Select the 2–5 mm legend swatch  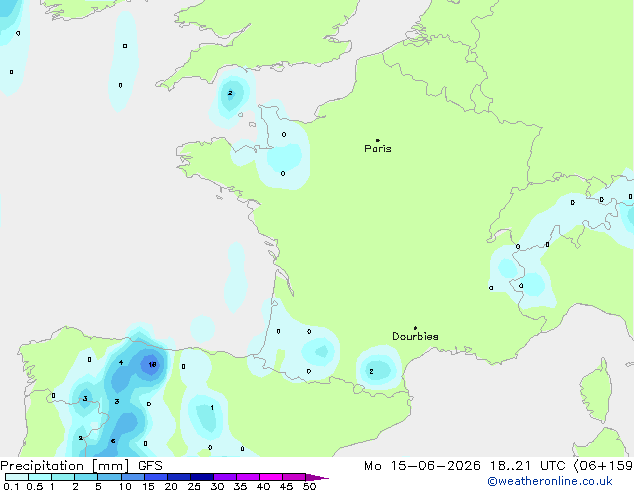pyautogui.click(x=86, y=477)
